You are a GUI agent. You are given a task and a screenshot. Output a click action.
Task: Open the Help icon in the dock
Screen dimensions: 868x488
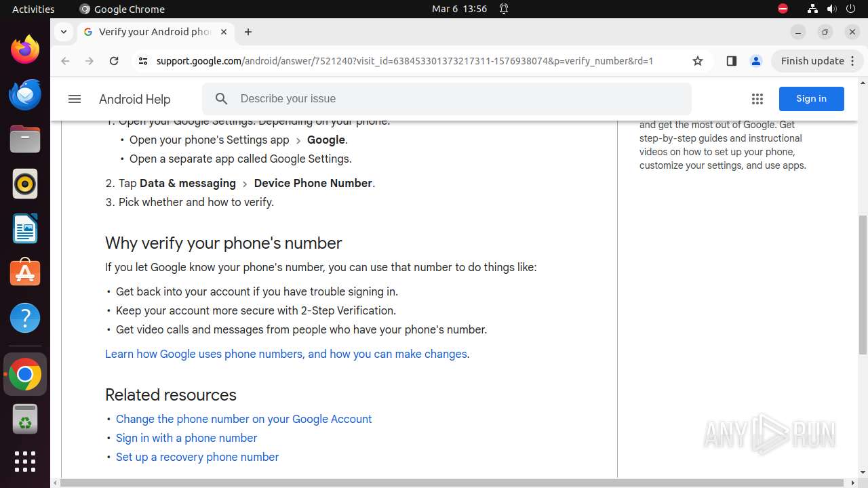tap(25, 318)
